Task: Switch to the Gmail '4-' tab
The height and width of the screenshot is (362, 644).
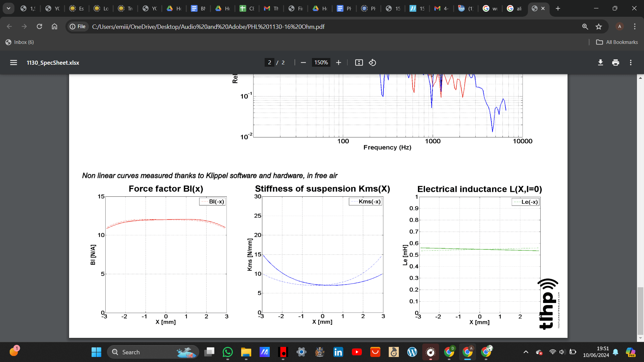Action: (441, 8)
